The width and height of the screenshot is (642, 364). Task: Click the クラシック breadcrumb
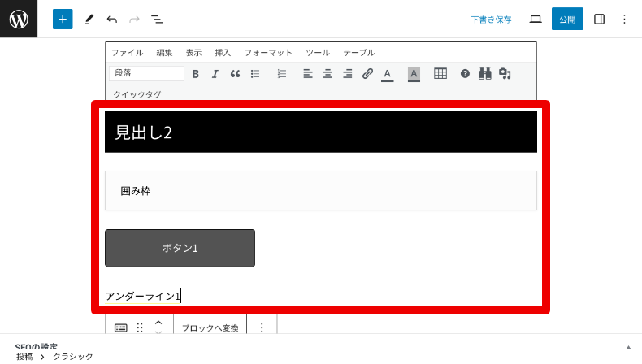[x=73, y=357]
